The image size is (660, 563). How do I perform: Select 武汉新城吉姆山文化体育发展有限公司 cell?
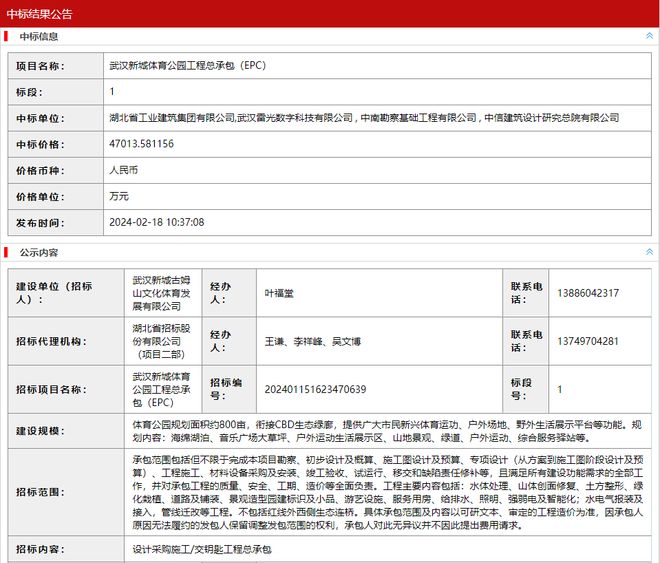tap(163, 293)
